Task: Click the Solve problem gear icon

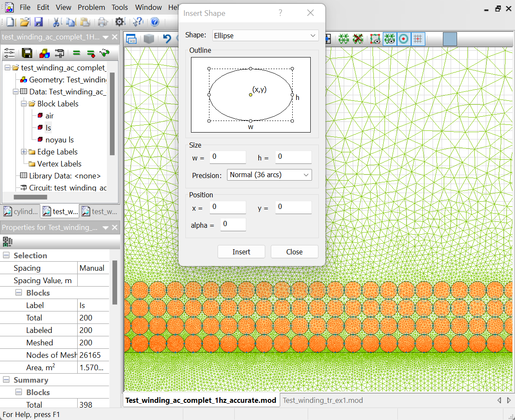Action: coord(119,22)
